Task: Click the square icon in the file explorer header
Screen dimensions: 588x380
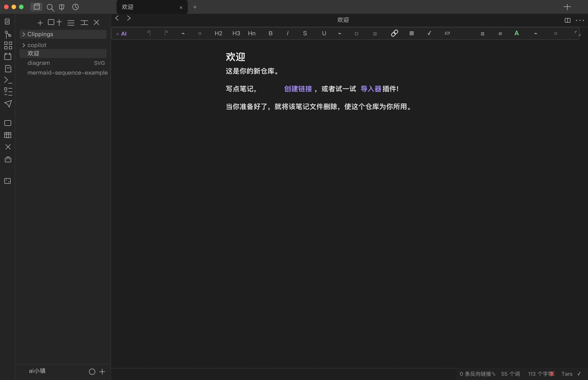Action: click(x=51, y=22)
